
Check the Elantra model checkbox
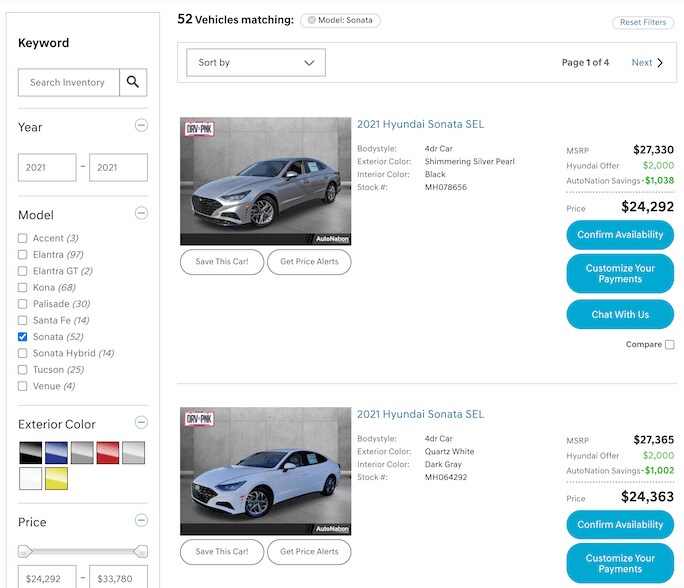click(x=22, y=255)
